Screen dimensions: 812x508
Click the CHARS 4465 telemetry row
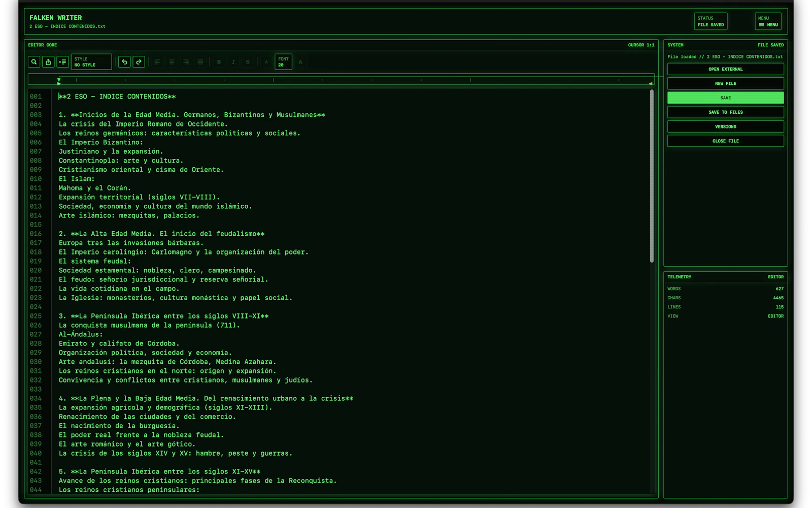coord(725,298)
